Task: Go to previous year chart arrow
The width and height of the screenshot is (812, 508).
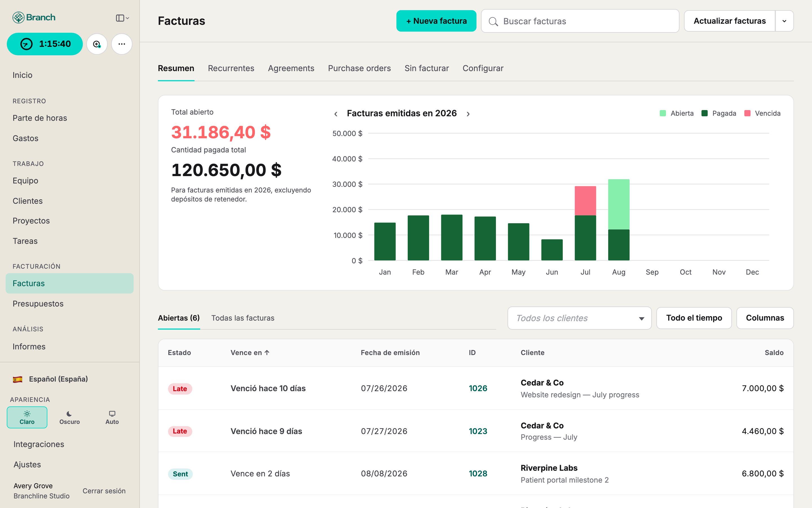Action: (x=336, y=114)
